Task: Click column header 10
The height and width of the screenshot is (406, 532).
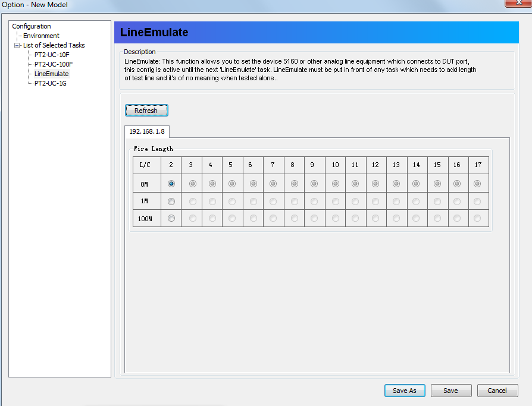Action: coord(335,165)
